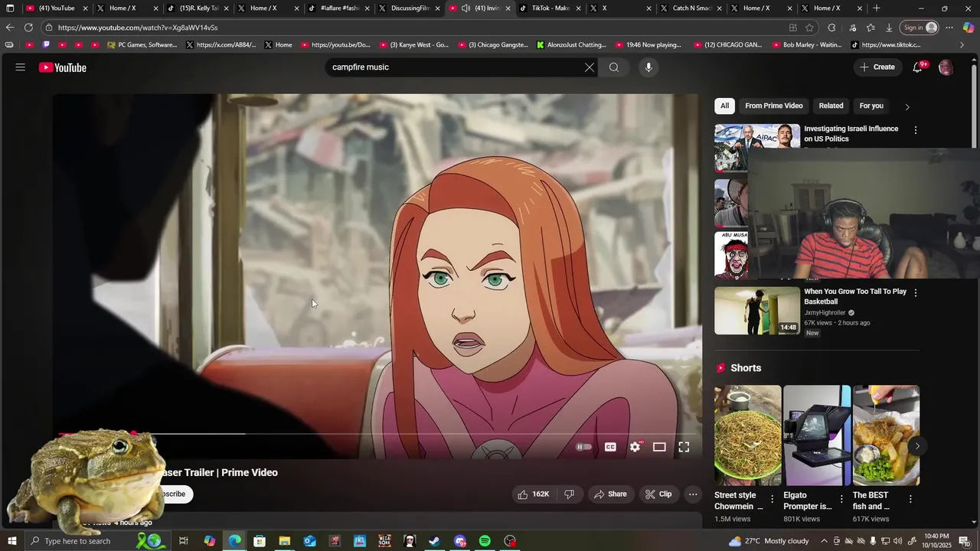Open options for Investigating Israeli Influence video

tap(915, 130)
